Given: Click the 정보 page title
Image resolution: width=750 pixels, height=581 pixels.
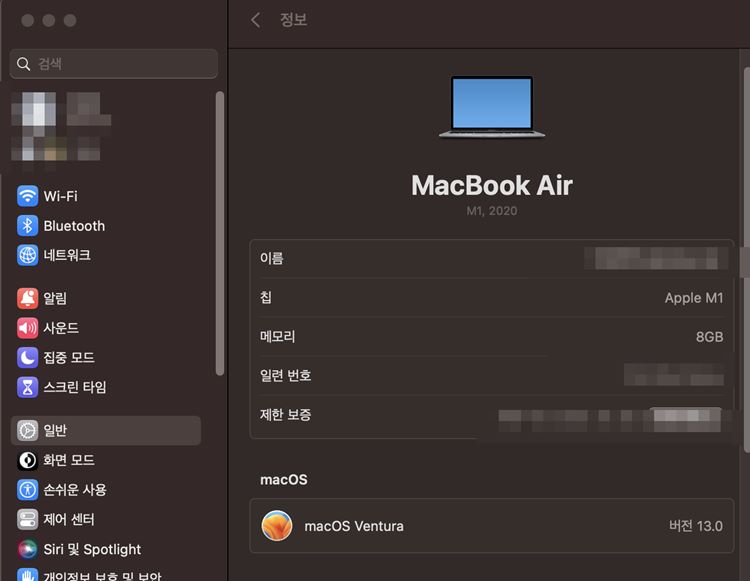Looking at the screenshot, I should click(x=293, y=20).
